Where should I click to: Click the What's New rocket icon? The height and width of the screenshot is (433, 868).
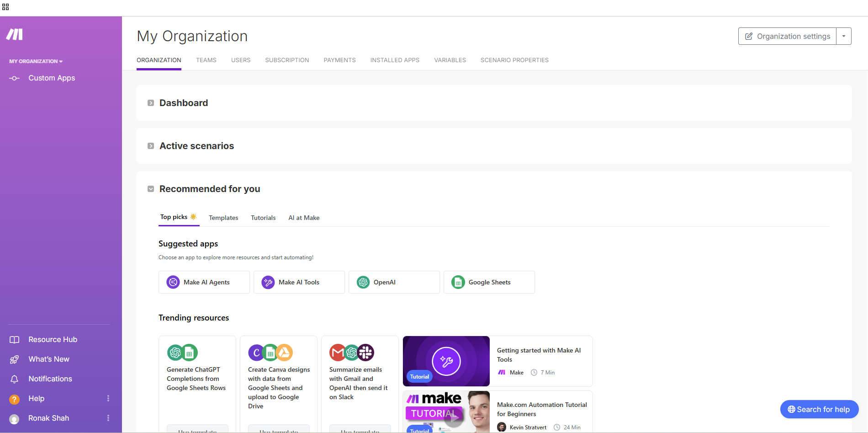pos(15,359)
